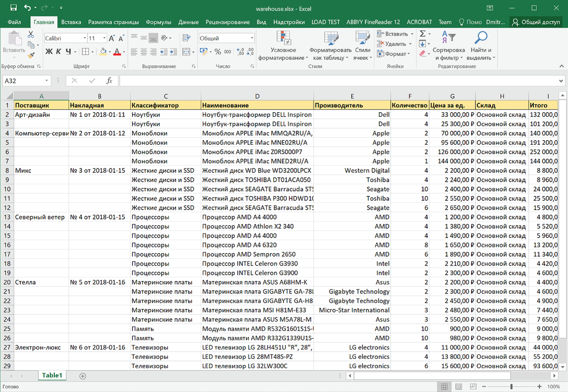Apply the red font color A button
Viewport: 568px width, 392px height.
(117, 52)
